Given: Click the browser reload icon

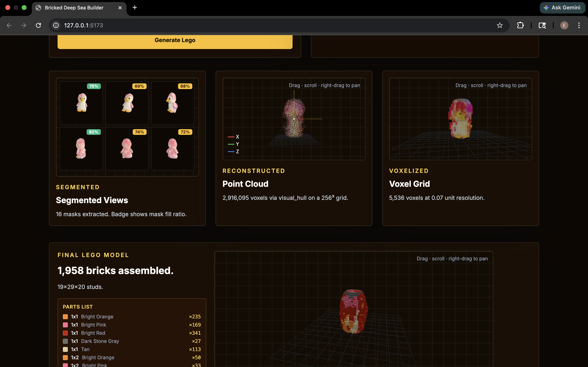Looking at the screenshot, I should (x=38, y=25).
